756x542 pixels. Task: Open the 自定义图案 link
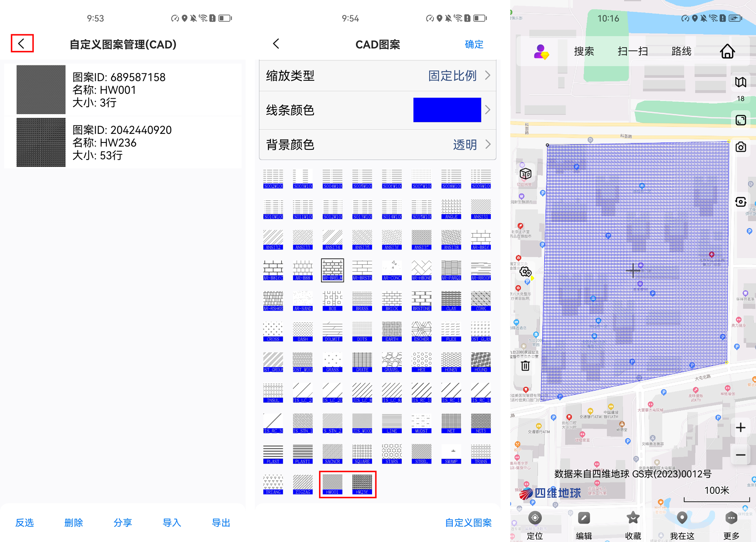tap(468, 522)
